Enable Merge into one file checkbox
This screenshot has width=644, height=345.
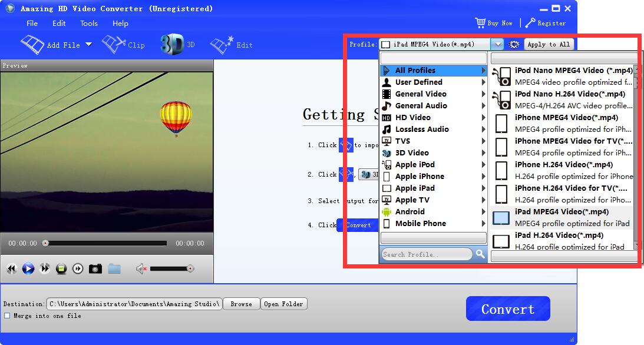tap(7, 316)
